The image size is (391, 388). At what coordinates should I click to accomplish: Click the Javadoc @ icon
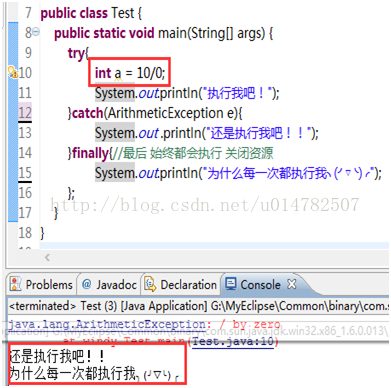point(87,284)
